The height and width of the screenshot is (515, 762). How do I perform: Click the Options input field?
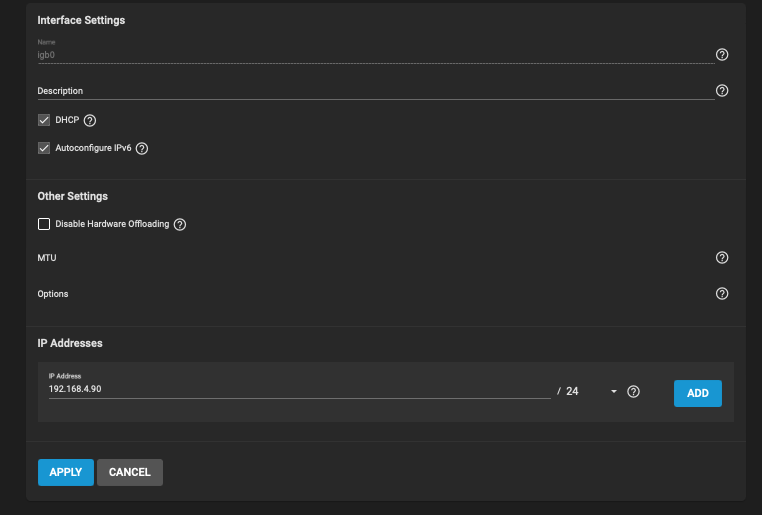pyautogui.click(x=376, y=294)
